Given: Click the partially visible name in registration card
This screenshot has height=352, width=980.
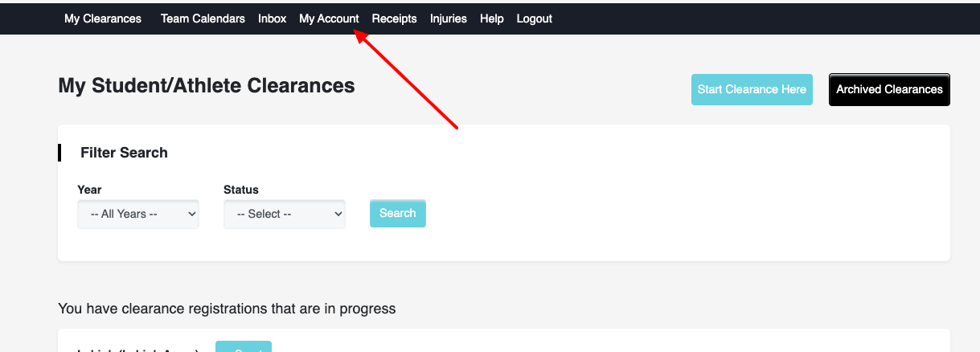Looking at the screenshot, I should (x=139, y=349).
